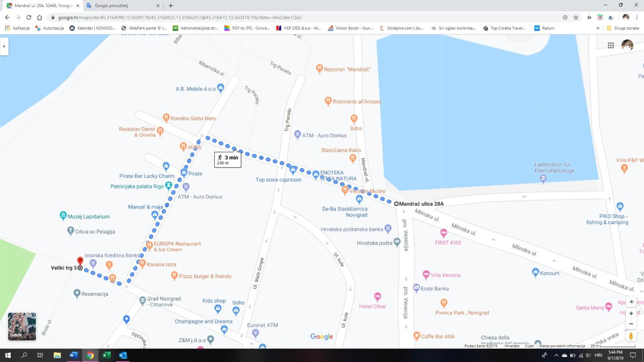The width and height of the screenshot is (644, 362).
Task: Bookmark the page with the star icon
Action: [x=576, y=17]
